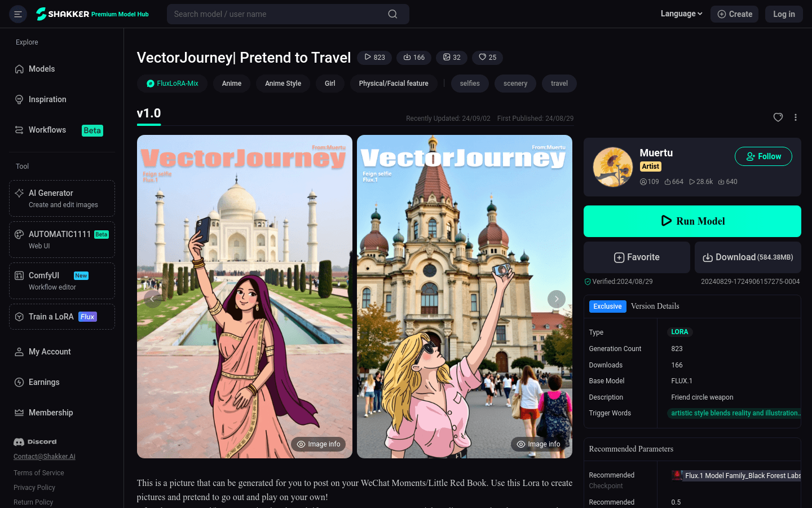Open Contact@Shakker.AI email link
The width and height of the screenshot is (812, 508).
tap(45, 457)
